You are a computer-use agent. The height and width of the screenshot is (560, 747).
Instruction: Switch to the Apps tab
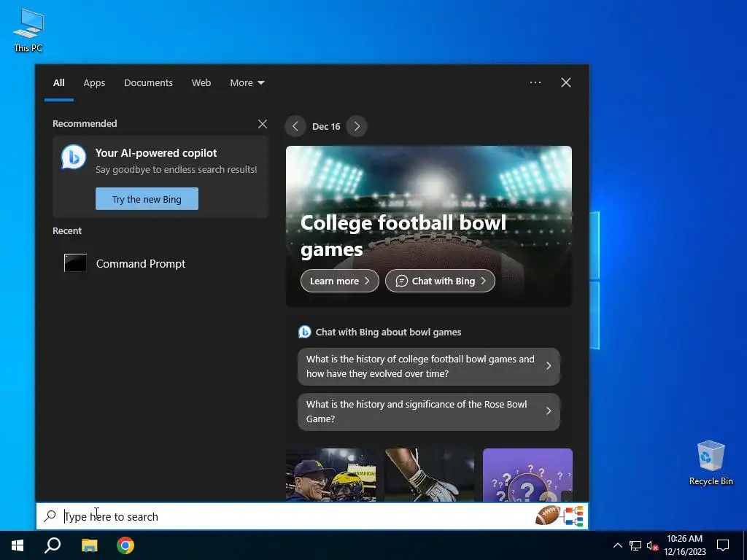[x=94, y=83]
